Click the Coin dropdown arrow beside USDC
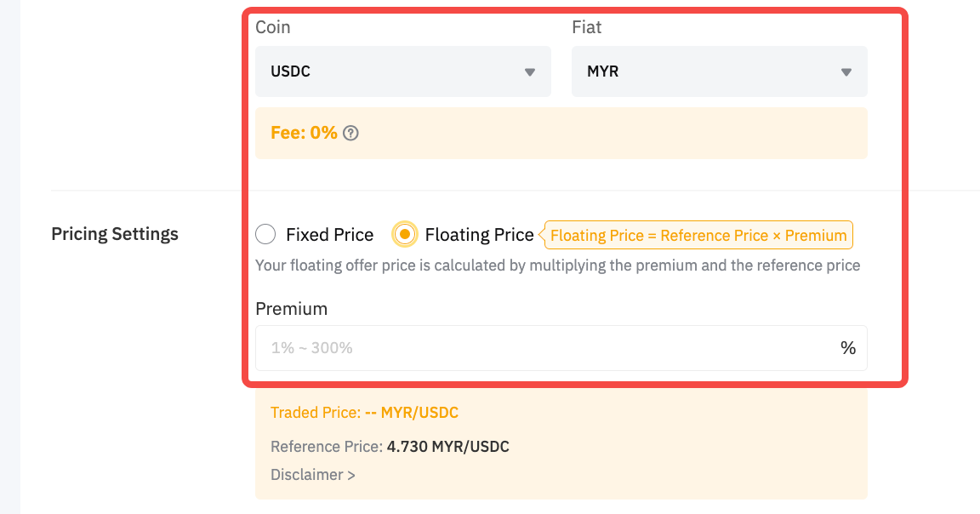The height and width of the screenshot is (514, 980). click(529, 72)
